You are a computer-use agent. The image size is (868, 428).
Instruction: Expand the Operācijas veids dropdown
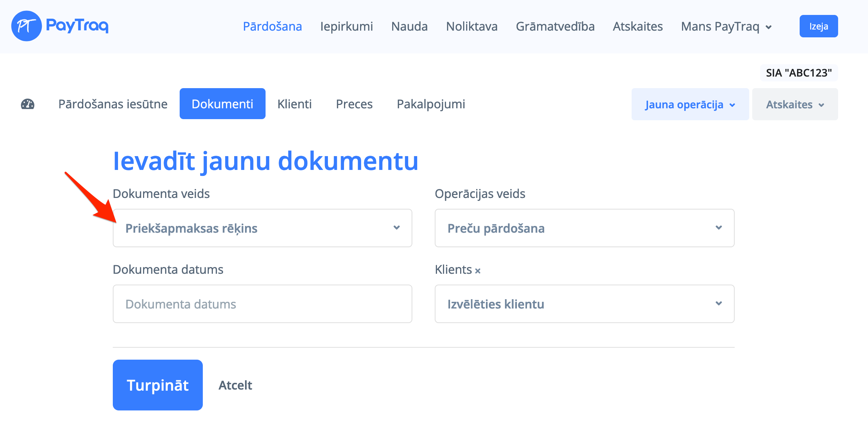coord(584,228)
